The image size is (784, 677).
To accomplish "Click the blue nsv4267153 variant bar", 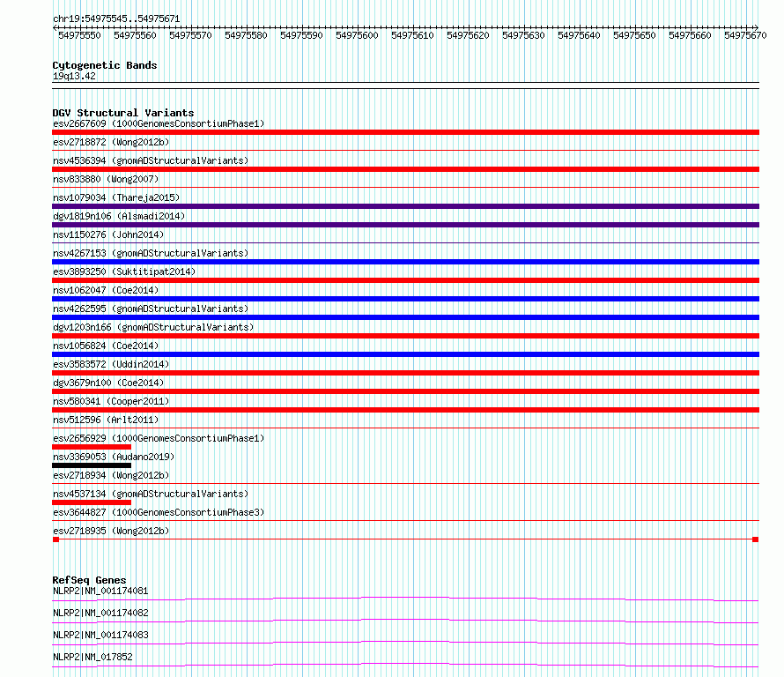I will click(x=405, y=262).
